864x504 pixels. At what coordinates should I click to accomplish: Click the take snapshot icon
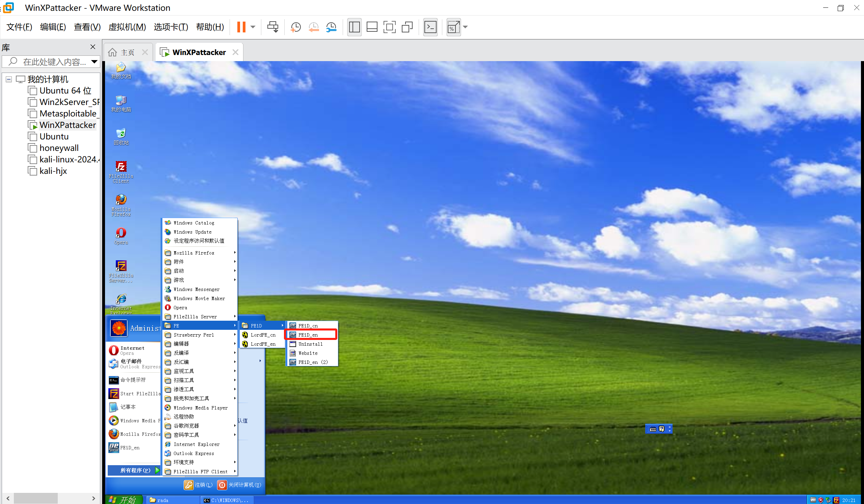[295, 27]
